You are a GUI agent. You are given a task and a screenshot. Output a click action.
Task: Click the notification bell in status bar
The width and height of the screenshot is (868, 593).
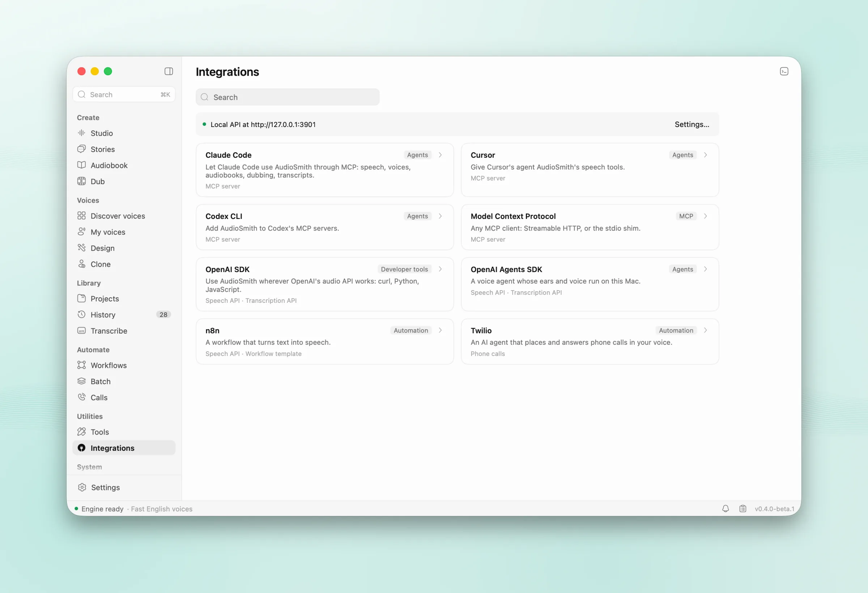coord(726,509)
